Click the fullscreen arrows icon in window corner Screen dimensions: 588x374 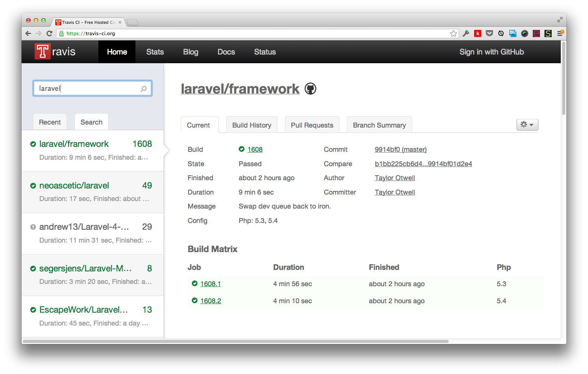pos(560,20)
